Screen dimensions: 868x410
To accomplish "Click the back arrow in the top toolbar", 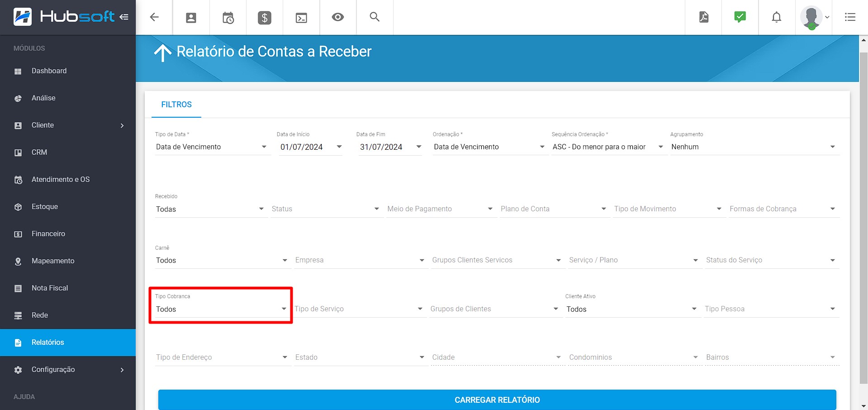I will tap(154, 17).
